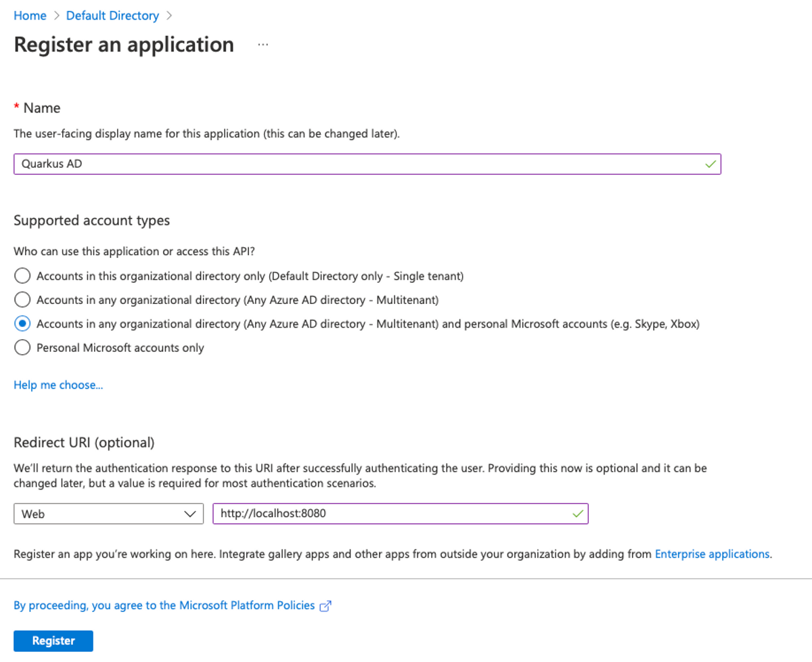Open the Enterprise applications link
Screen dimensions: 812x662
pos(712,554)
